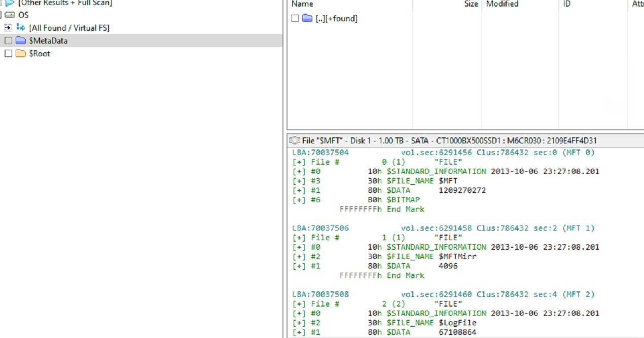Click End Mark line below $DATA 4096
644x338 pixels.
pos(382,276)
